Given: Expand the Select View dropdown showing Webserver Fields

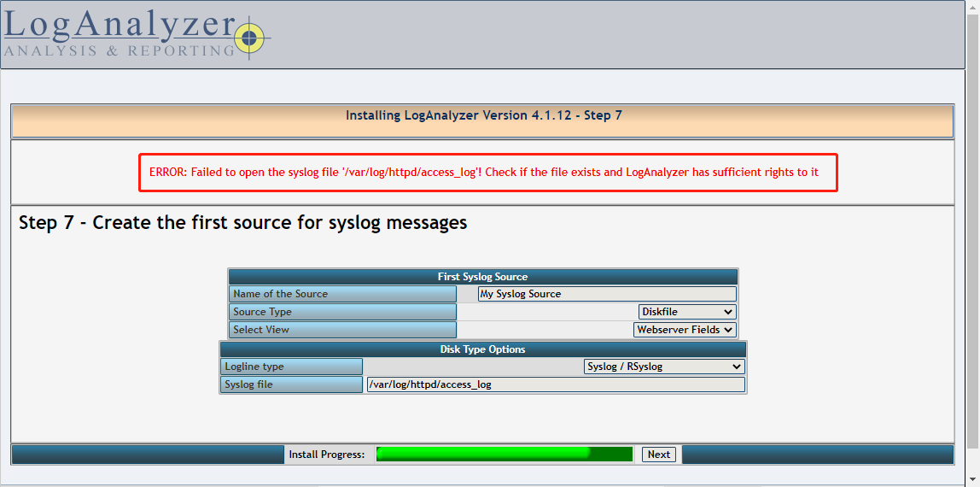Looking at the screenshot, I should tap(685, 330).
